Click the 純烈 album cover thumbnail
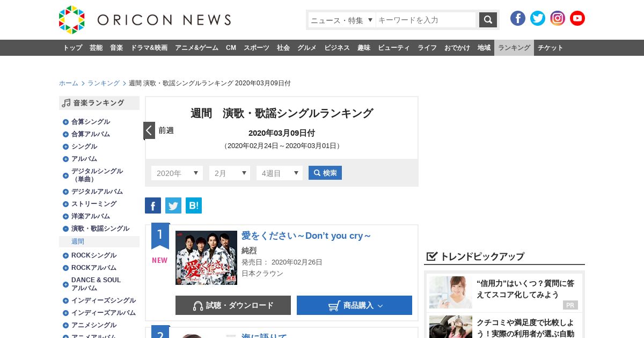This screenshot has height=338, width=644. (x=206, y=258)
